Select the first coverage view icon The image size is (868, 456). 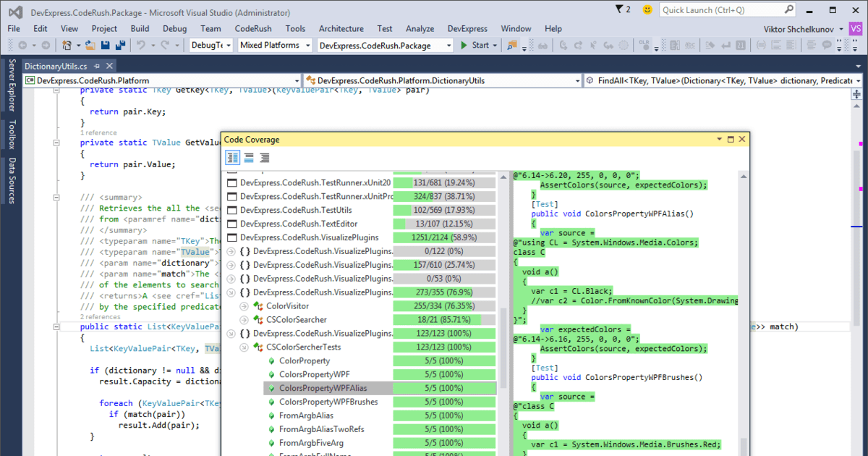(x=232, y=157)
